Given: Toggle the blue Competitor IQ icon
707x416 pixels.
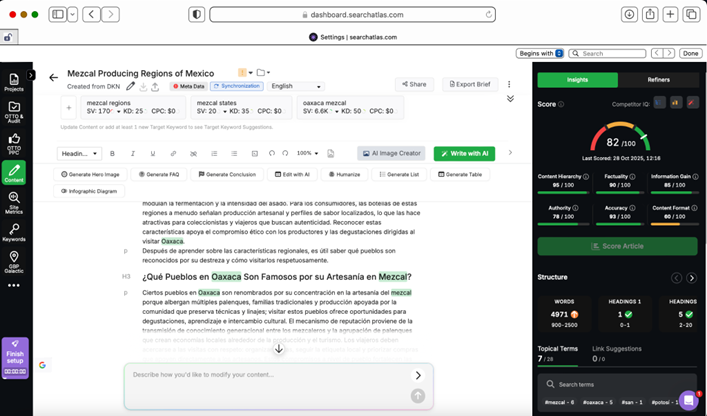Looking at the screenshot, I should pyautogui.click(x=660, y=103).
